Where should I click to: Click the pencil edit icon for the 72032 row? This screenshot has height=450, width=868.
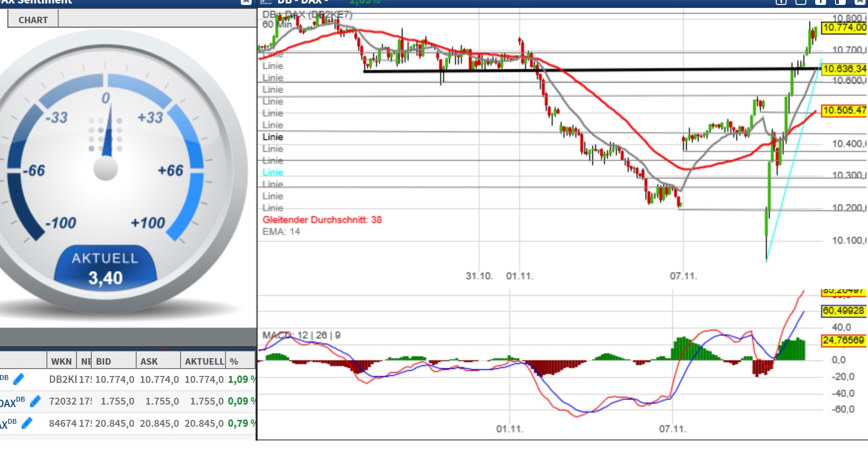click(35, 401)
